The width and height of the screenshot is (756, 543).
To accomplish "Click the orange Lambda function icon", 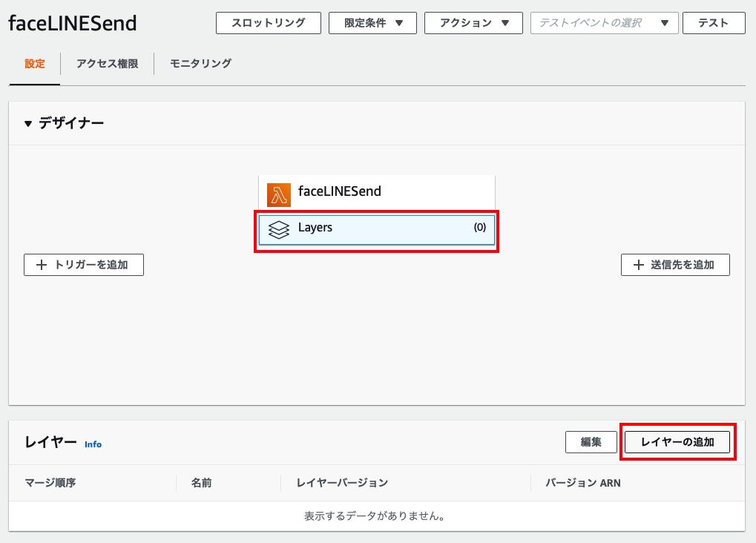I will [279, 195].
